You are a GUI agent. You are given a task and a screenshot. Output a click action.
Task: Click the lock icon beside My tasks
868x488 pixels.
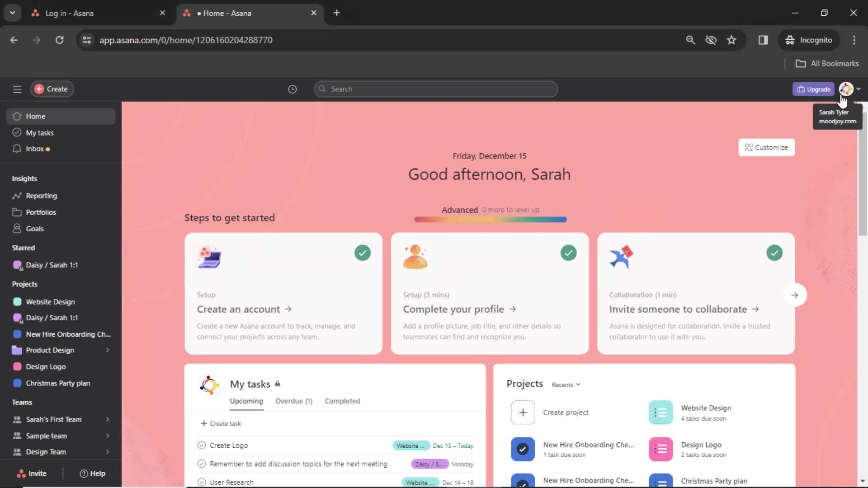(278, 384)
